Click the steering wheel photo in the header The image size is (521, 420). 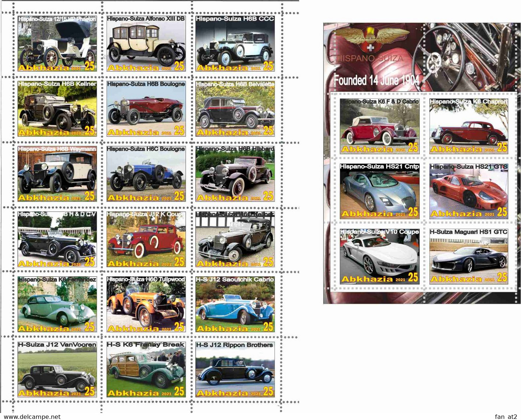tap(438, 59)
